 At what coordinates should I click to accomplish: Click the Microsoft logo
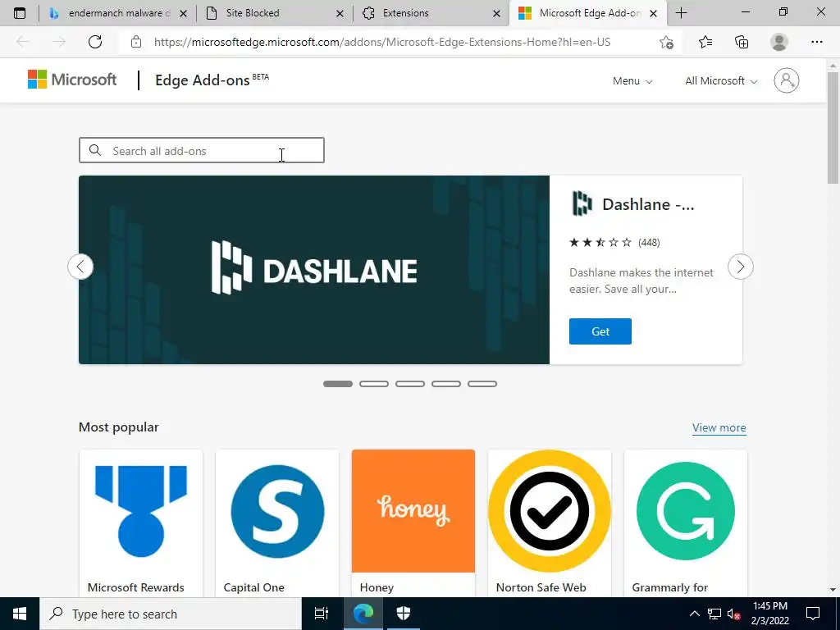(x=72, y=80)
